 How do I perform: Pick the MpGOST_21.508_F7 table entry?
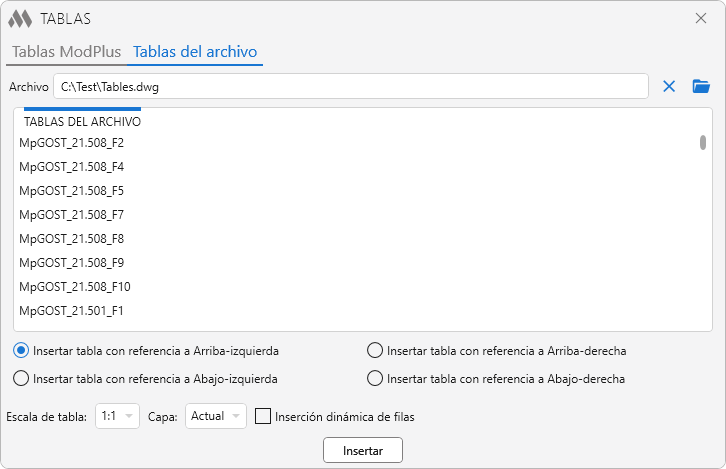(72, 215)
